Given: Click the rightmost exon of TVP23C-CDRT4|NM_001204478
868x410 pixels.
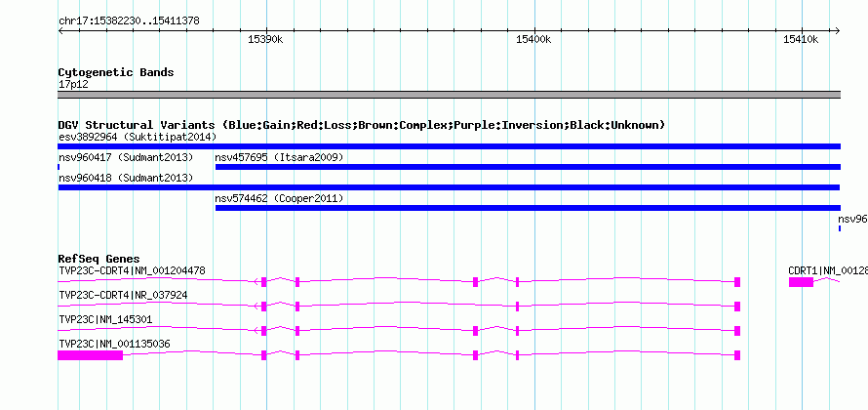Looking at the screenshot, I should coord(737,282).
